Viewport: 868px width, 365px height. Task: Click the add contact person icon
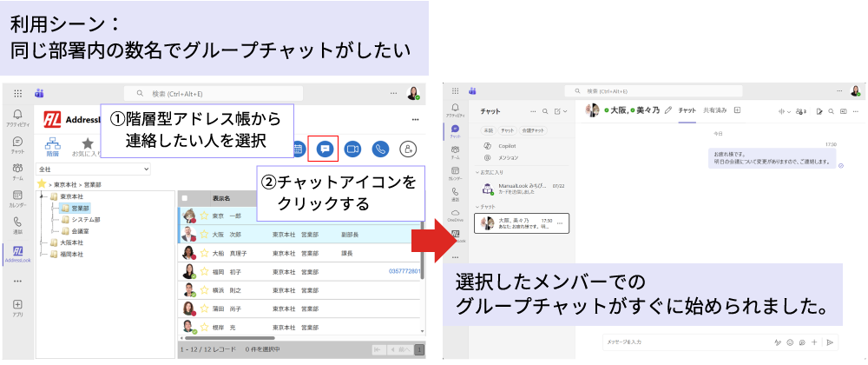(x=408, y=149)
